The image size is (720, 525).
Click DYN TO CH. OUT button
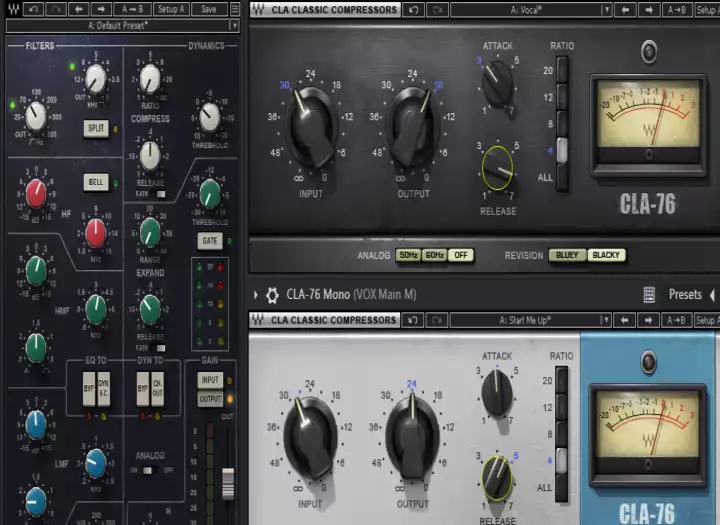(158, 389)
